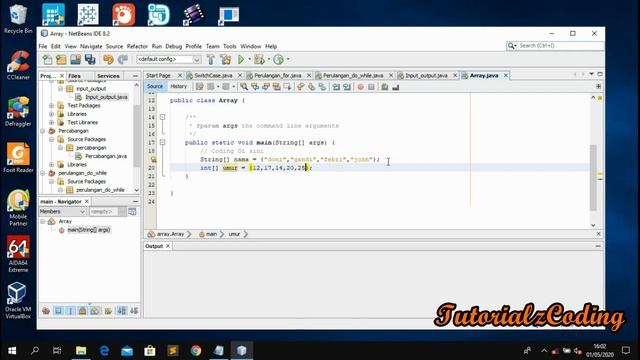Select Percabangan.java in the project tree
The image size is (640, 360).
[x=106, y=156]
